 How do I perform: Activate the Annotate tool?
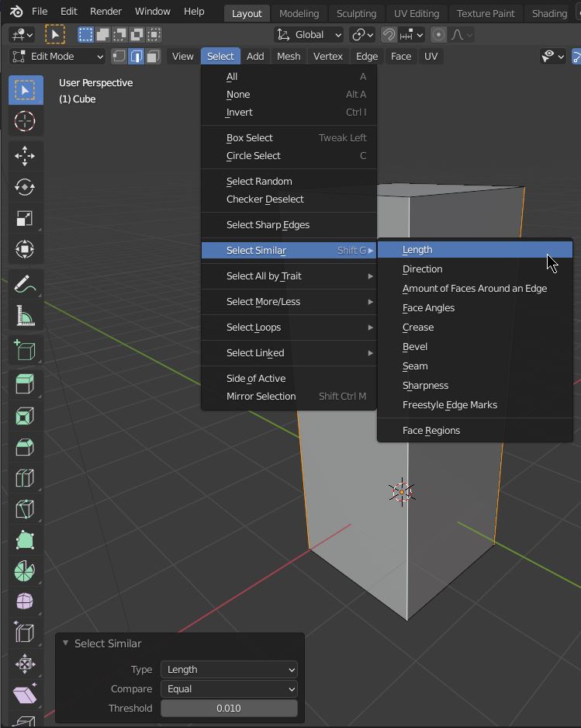click(26, 284)
